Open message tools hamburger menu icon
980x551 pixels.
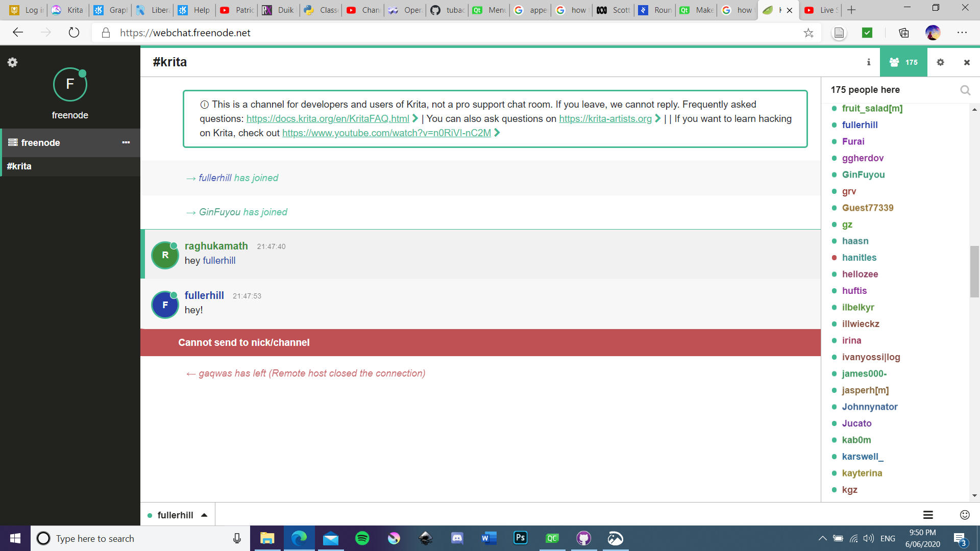(928, 515)
